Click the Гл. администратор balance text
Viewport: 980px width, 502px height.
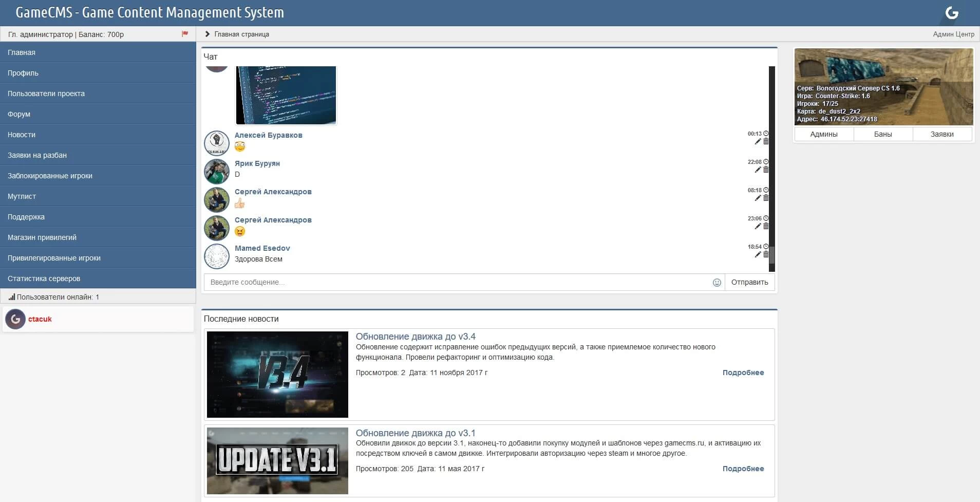click(66, 34)
